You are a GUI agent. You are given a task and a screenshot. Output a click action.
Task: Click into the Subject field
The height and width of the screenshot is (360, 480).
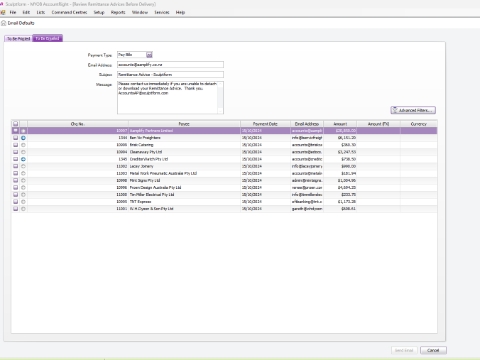[170, 75]
